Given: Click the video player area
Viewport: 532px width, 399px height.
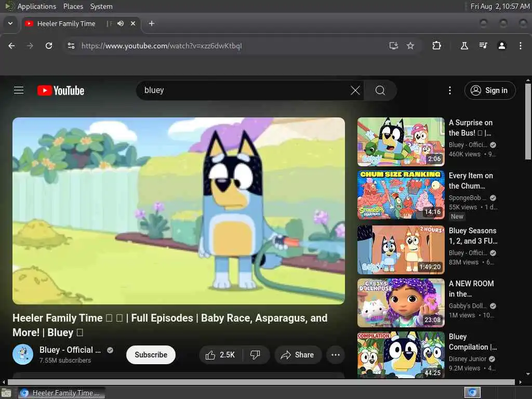Looking at the screenshot, I should (x=179, y=211).
